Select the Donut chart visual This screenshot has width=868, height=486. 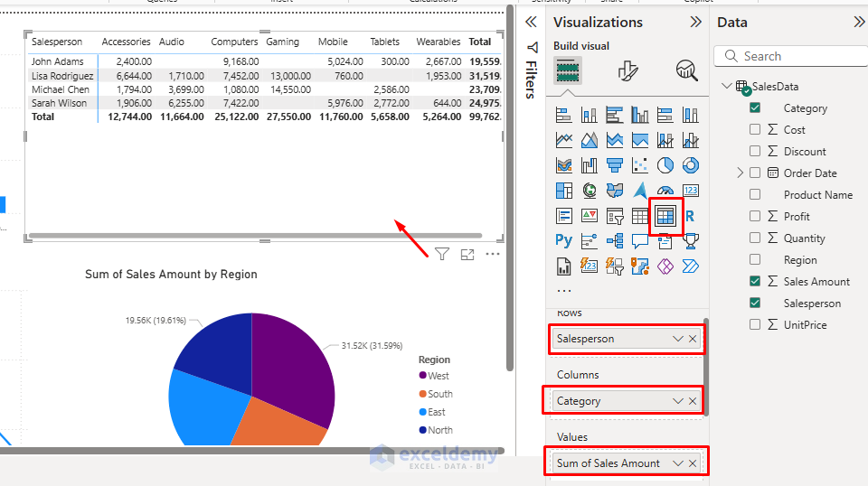[690, 165]
